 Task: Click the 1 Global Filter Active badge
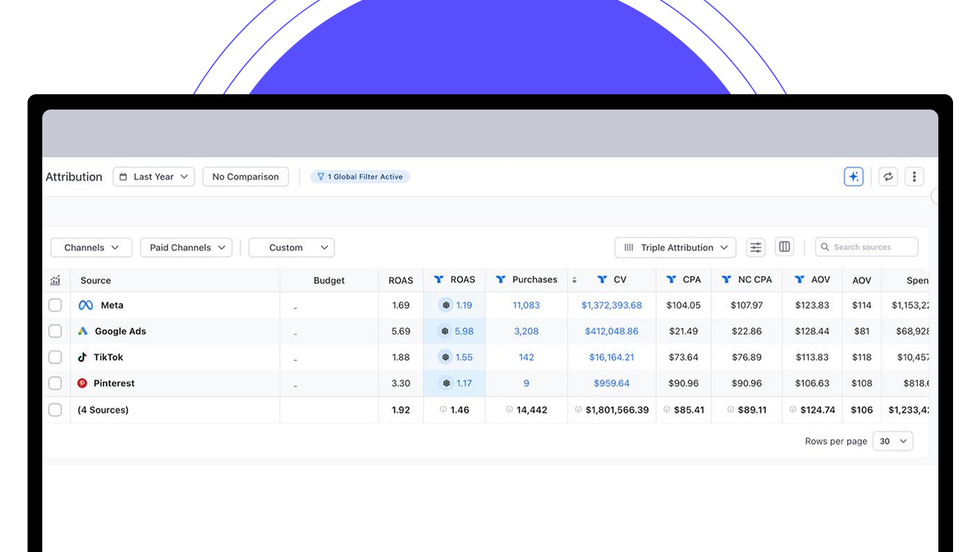(x=360, y=177)
